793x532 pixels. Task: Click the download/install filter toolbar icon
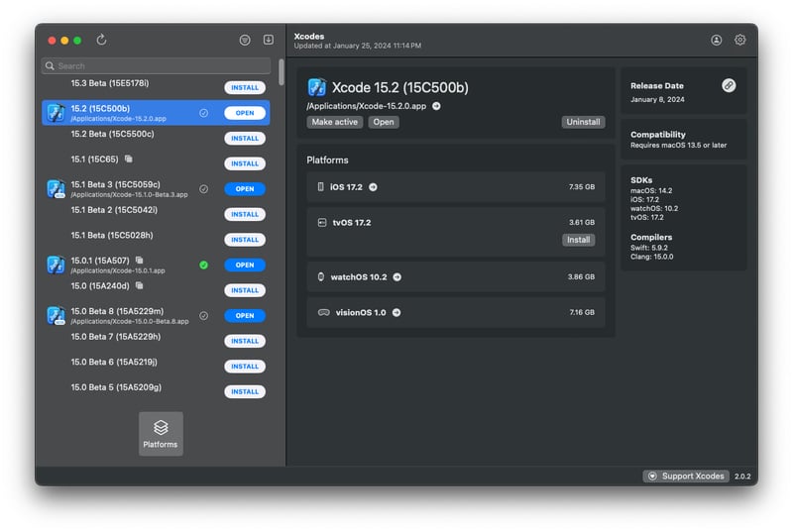[x=269, y=40]
